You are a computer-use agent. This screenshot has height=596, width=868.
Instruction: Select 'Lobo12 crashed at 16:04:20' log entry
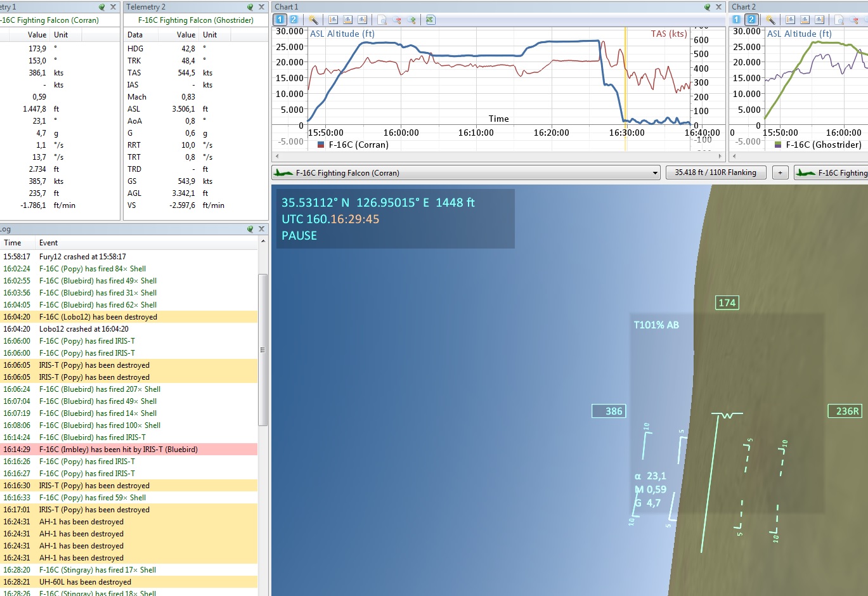129,329
